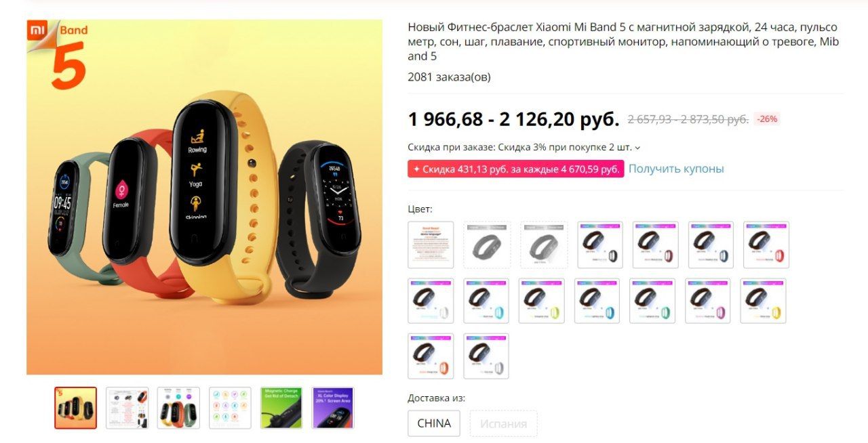Click the main Mi Band 5 product image

(204, 197)
